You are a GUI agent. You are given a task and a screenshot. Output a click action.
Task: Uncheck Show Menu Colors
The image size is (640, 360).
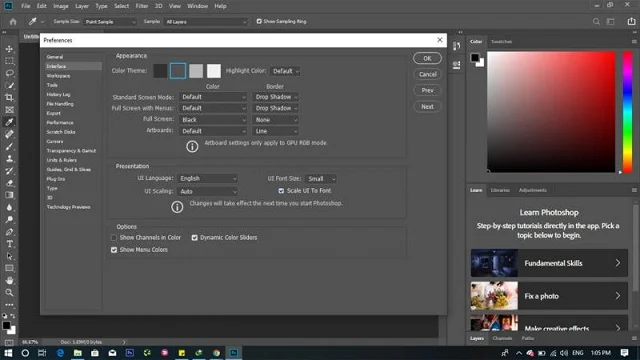pyautogui.click(x=114, y=250)
